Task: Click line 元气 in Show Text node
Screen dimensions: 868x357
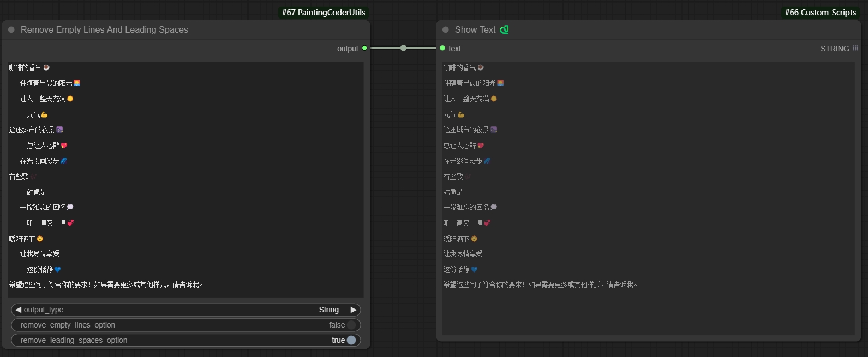Action: [454, 115]
